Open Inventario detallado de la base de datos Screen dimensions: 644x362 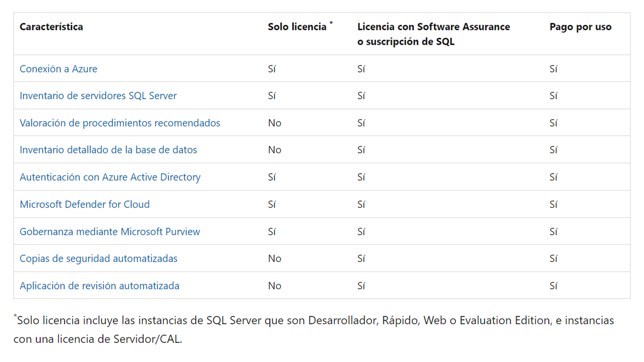pyautogui.click(x=109, y=150)
